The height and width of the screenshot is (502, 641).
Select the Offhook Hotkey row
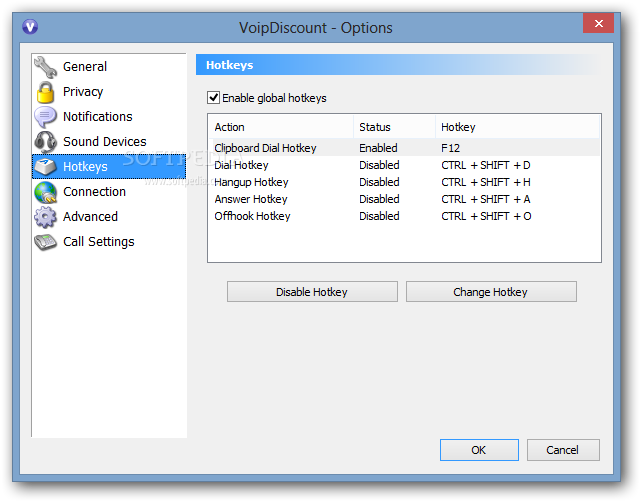[x=404, y=216]
